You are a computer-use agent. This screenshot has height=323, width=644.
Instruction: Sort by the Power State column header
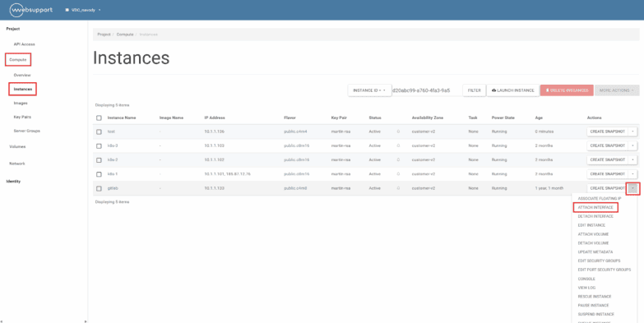pyautogui.click(x=503, y=118)
